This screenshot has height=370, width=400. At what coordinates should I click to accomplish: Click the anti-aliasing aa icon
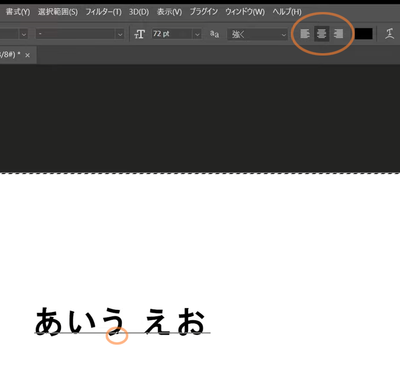(x=214, y=34)
